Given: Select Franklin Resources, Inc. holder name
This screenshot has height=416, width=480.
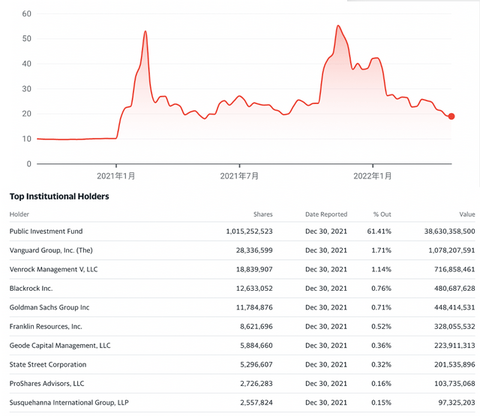Looking at the screenshot, I should pos(46,326).
